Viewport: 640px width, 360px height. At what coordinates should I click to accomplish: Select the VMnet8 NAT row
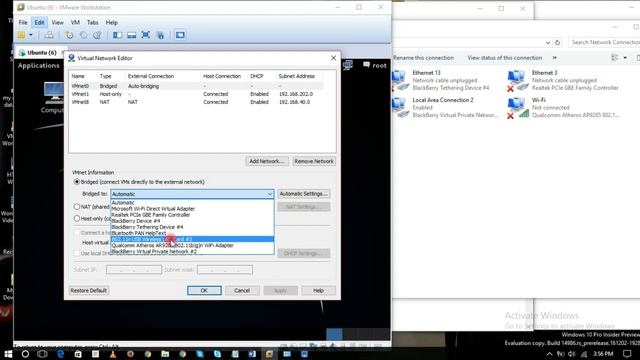197,102
